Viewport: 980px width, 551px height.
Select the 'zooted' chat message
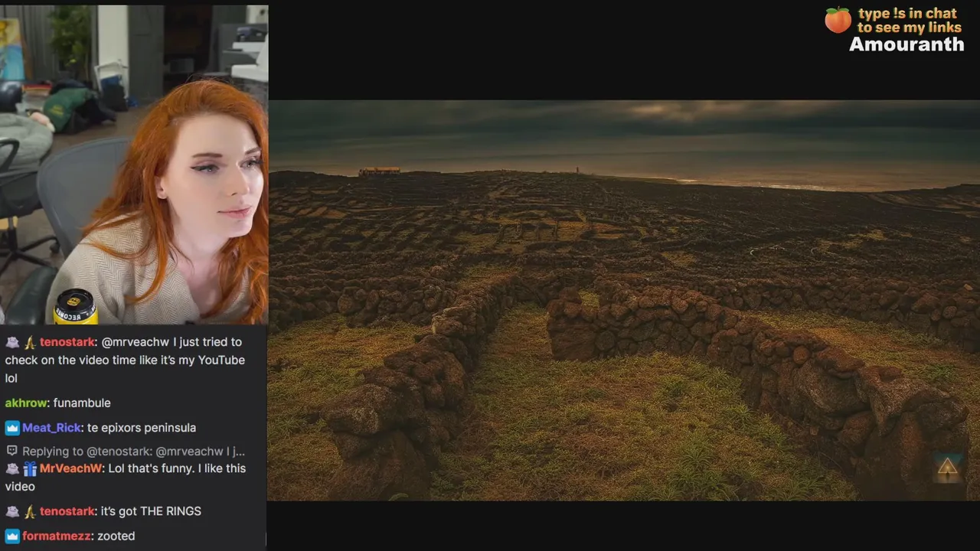pos(116,536)
